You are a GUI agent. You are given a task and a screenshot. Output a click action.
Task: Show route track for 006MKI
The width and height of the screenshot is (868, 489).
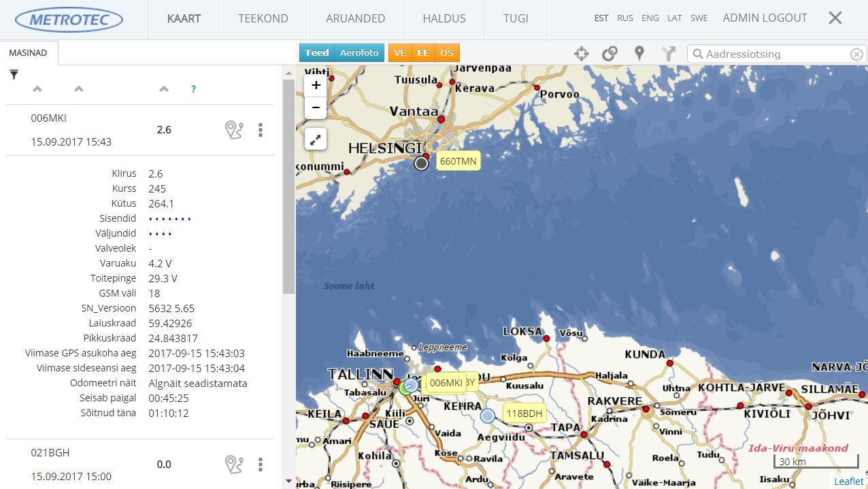pyautogui.click(x=234, y=130)
